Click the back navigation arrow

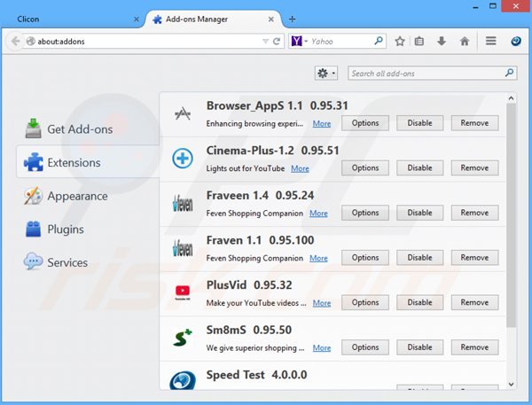15,42
